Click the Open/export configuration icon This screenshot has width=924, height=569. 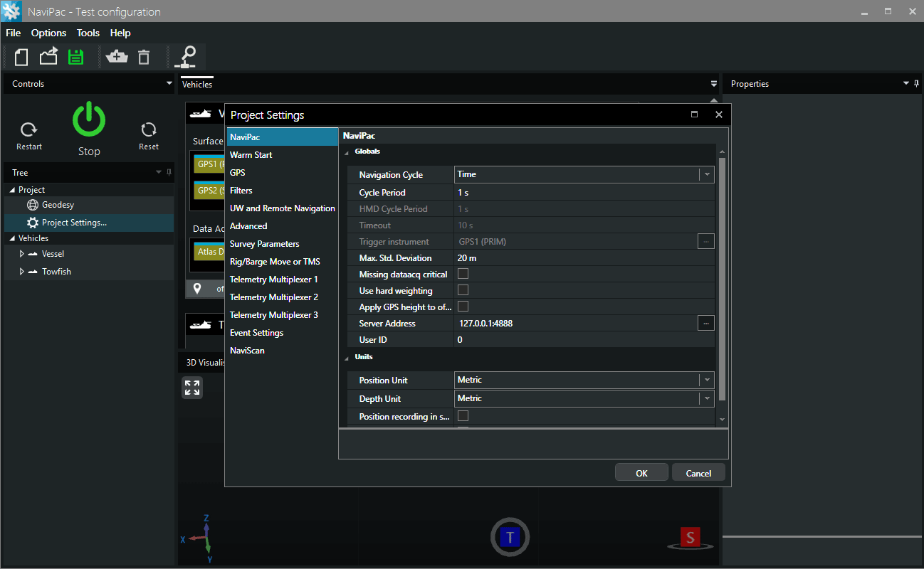[x=48, y=57]
